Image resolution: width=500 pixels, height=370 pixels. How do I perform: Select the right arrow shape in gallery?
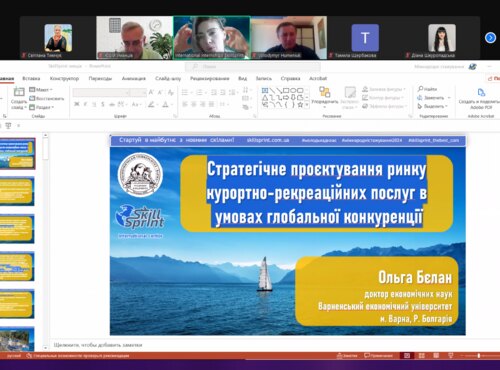click(286, 98)
